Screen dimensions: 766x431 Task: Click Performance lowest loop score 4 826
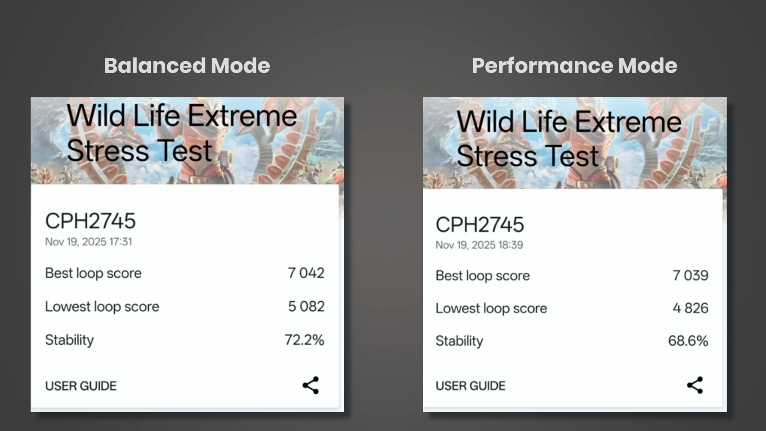click(x=690, y=308)
